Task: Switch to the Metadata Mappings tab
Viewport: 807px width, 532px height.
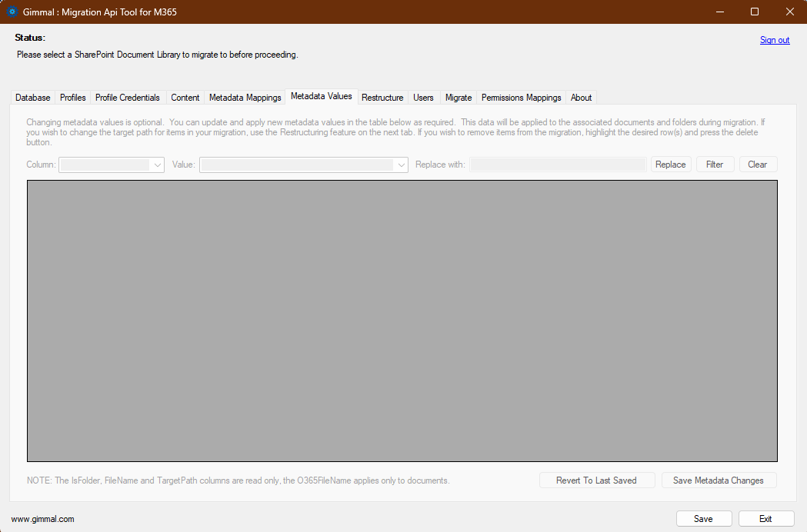Action: click(x=245, y=97)
